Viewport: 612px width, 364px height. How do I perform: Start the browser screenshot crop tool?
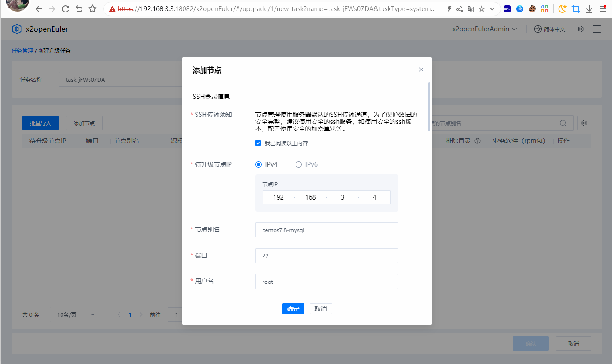[576, 9]
